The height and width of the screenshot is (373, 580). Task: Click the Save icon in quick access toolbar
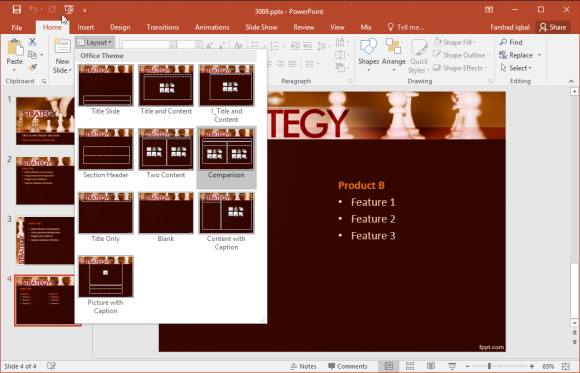16,10
